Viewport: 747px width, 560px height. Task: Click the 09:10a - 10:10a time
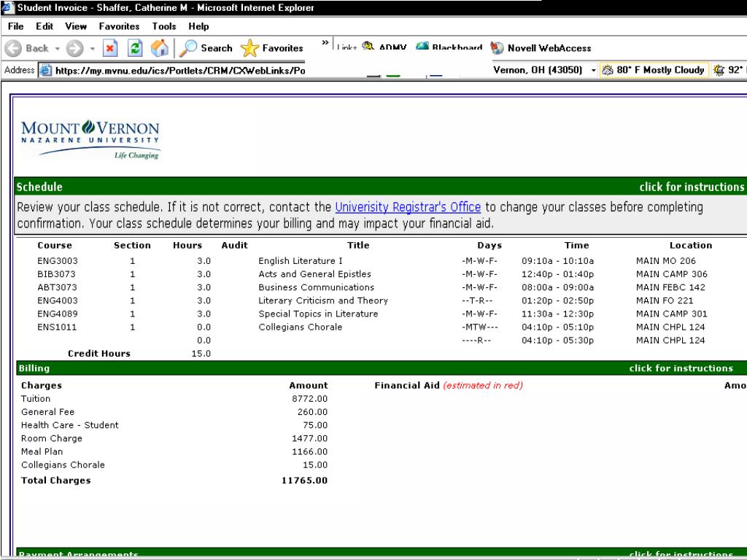point(557,261)
